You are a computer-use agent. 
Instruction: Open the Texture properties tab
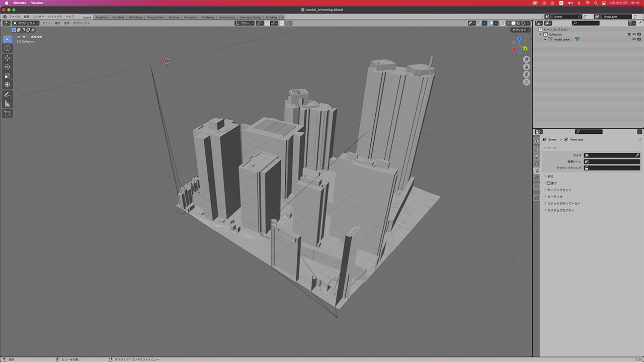pyautogui.click(x=536, y=198)
